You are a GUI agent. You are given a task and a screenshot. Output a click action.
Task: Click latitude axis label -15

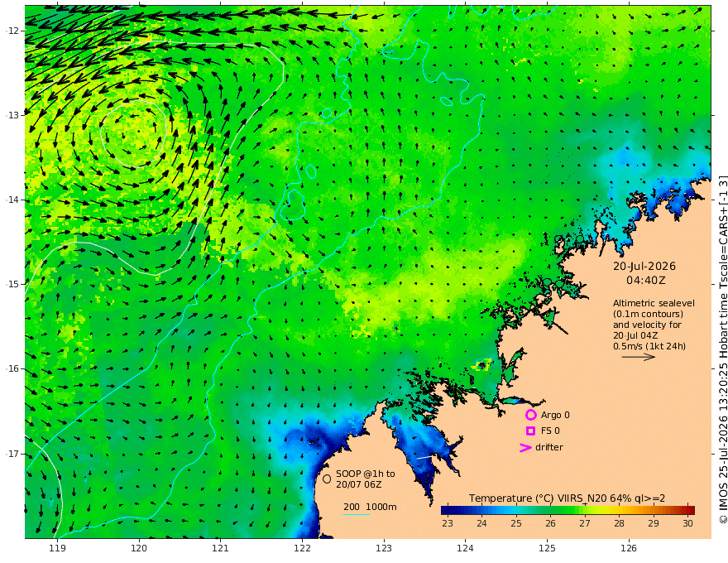[x=12, y=284]
